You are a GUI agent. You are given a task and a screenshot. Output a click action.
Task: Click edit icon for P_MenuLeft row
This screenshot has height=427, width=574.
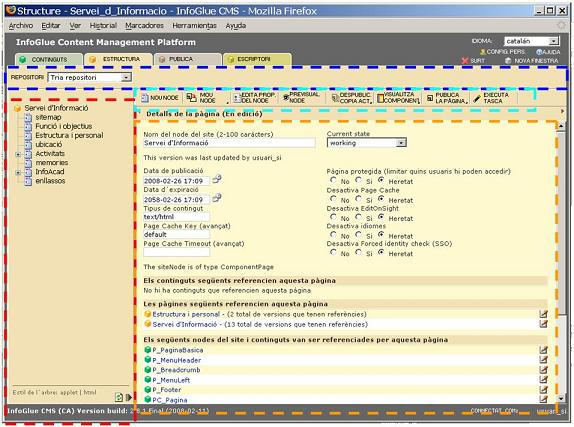click(543, 380)
